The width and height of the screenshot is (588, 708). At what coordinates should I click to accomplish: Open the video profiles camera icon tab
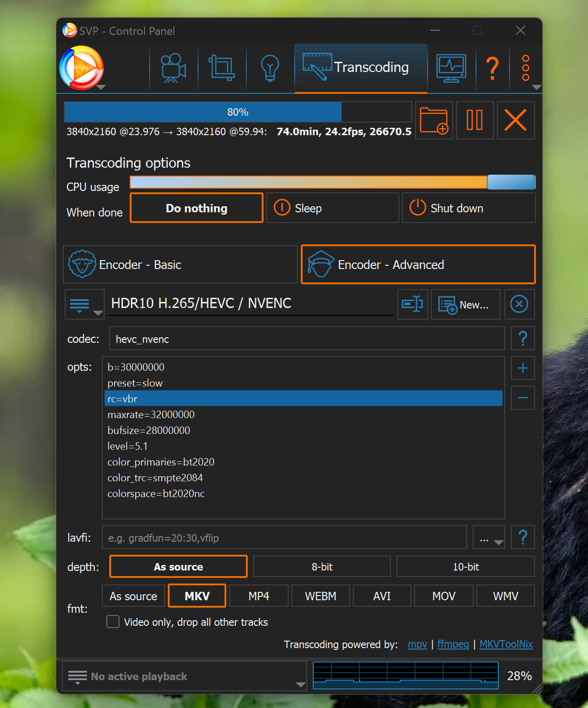click(x=173, y=68)
